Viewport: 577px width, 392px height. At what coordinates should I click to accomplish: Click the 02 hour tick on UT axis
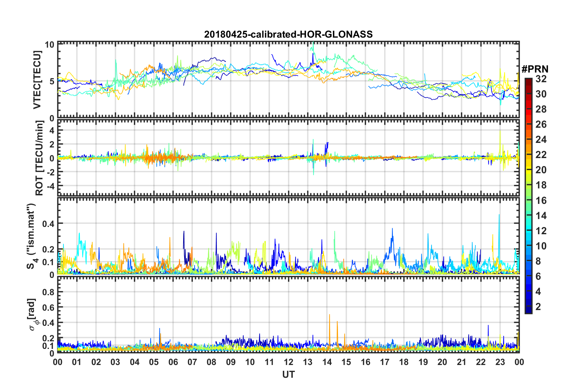pyautogui.click(x=96, y=362)
